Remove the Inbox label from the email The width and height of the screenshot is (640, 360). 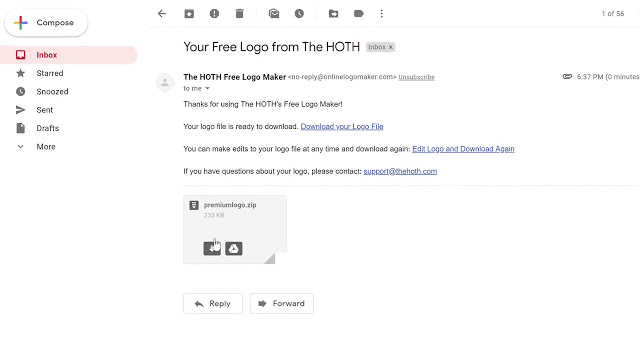(391, 47)
